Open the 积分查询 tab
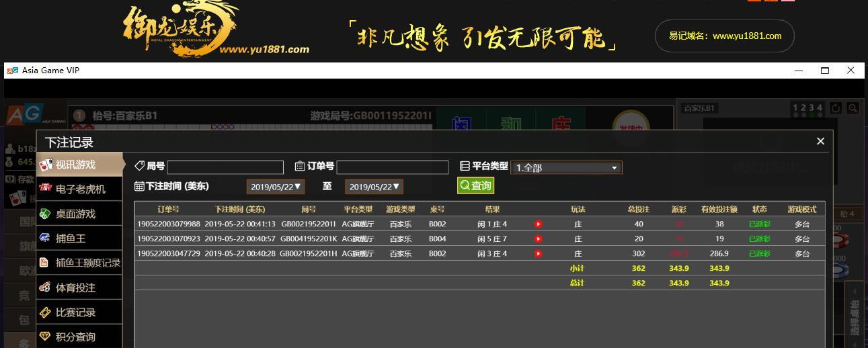 tap(80, 337)
